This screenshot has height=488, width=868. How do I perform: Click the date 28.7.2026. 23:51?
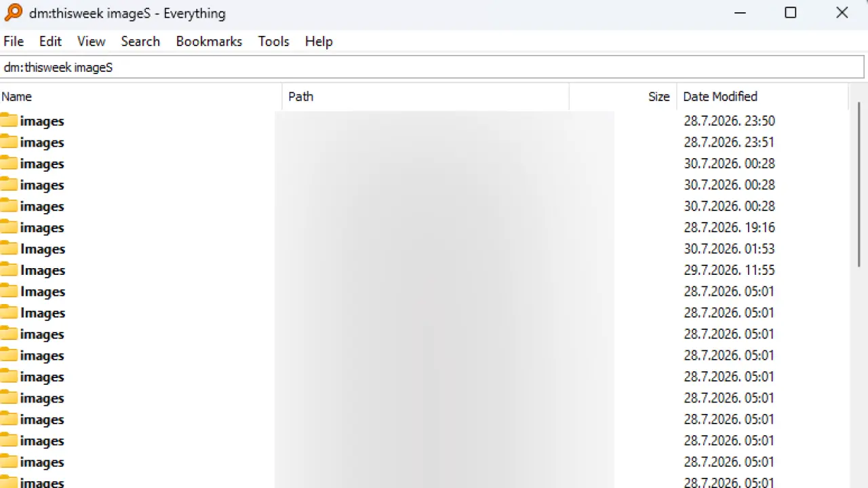(x=729, y=142)
